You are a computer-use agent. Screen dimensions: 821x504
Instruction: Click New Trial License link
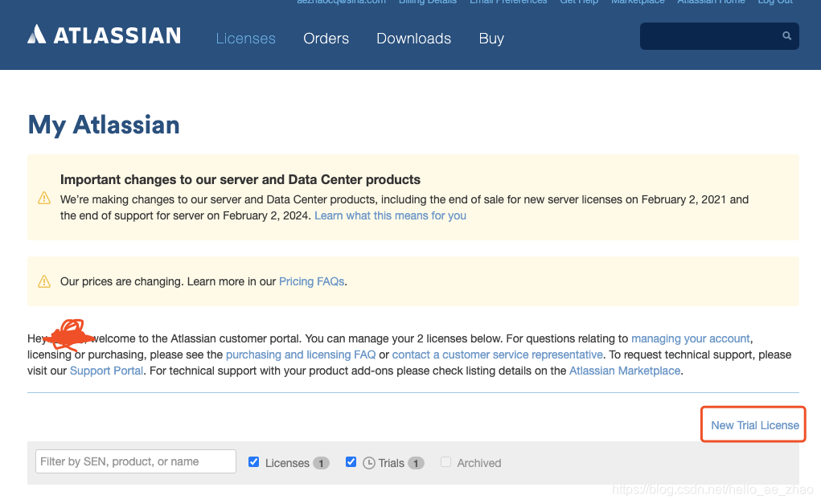(x=754, y=425)
